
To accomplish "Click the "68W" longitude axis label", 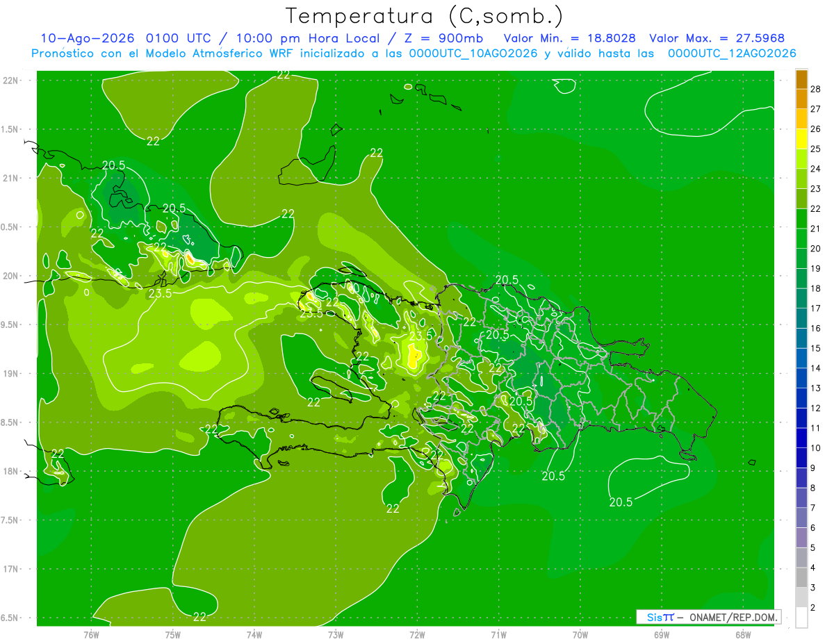I will tap(742, 635).
